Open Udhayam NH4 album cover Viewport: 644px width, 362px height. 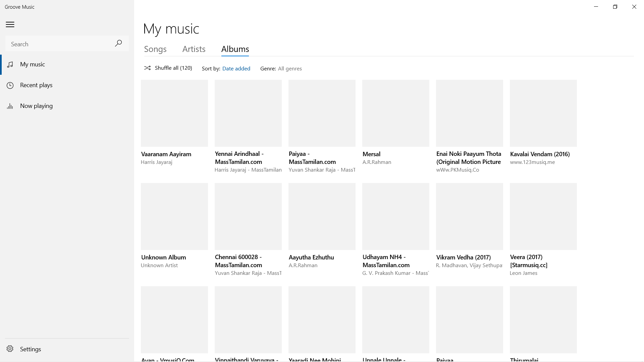coord(396,217)
